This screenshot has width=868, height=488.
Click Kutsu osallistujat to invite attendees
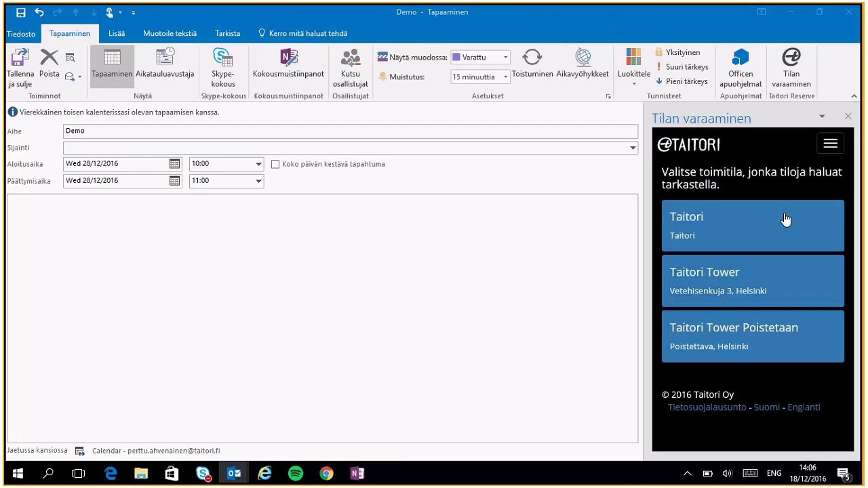tap(351, 68)
